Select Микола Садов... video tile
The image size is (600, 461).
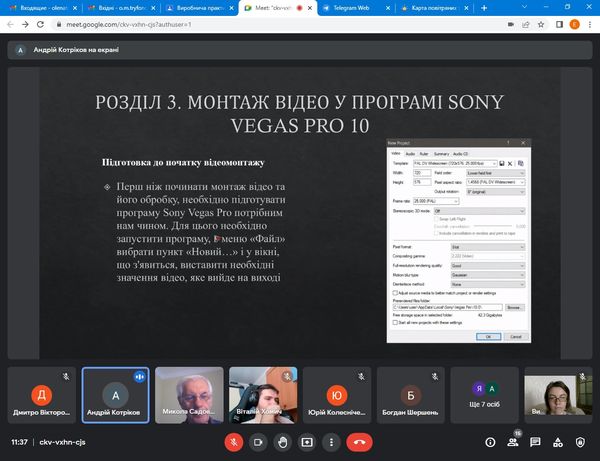tap(189, 395)
